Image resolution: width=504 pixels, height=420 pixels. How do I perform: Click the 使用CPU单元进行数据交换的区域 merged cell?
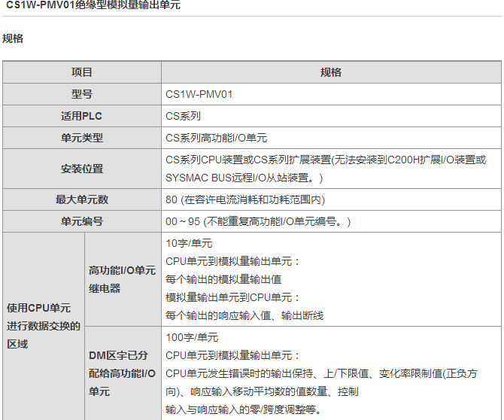point(43,326)
